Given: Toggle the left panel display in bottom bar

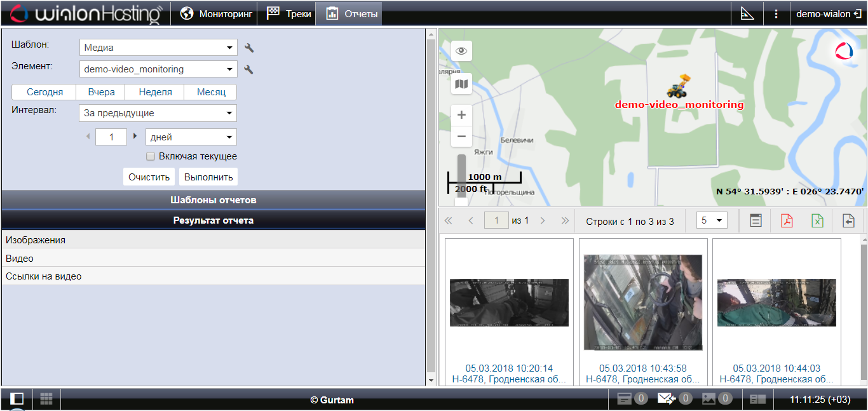Looking at the screenshot, I should tap(17, 399).
